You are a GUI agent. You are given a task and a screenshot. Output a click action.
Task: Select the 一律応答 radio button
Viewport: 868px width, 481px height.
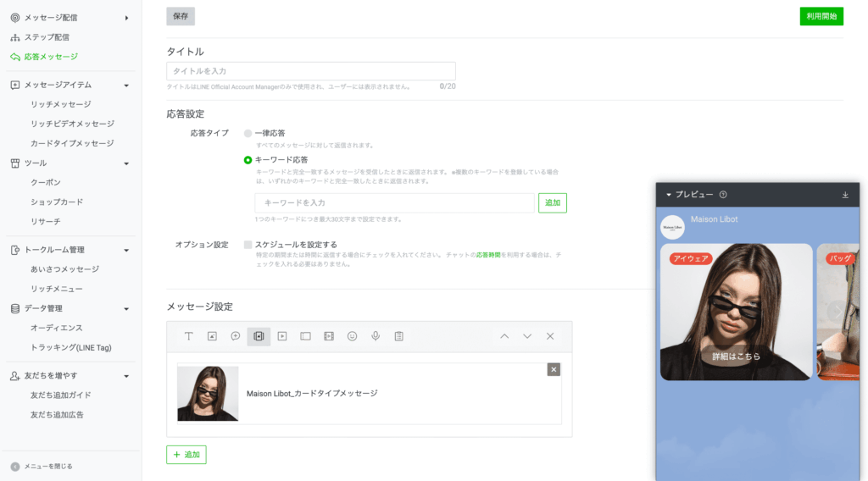pyautogui.click(x=248, y=134)
